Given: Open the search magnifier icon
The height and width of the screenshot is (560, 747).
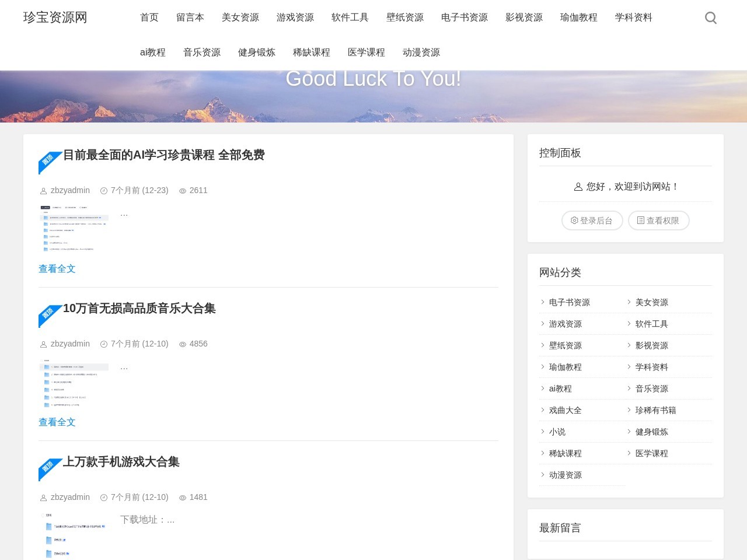Looking at the screenshot, I should tap(711, 18).
